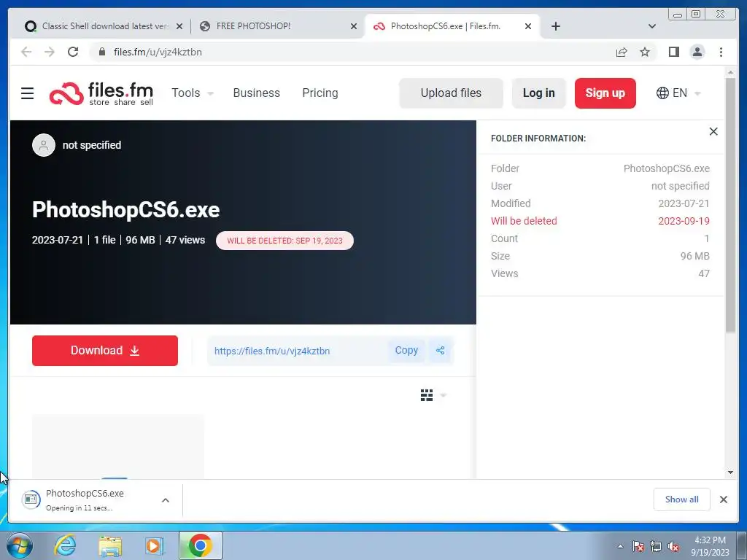Close the Classic Shell download tab
Viewport: 747px width, 560px height.
tap(179, 27)
